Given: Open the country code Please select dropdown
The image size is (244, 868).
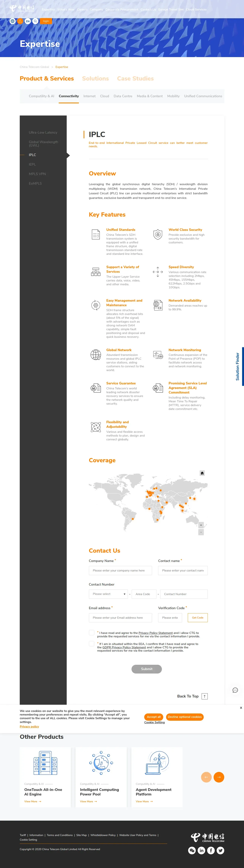Looking at the screenshot, I should coord(108,594).
